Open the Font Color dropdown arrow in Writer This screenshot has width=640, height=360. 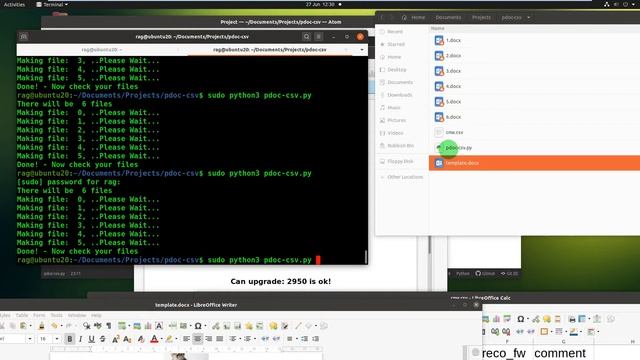[161, 339]
